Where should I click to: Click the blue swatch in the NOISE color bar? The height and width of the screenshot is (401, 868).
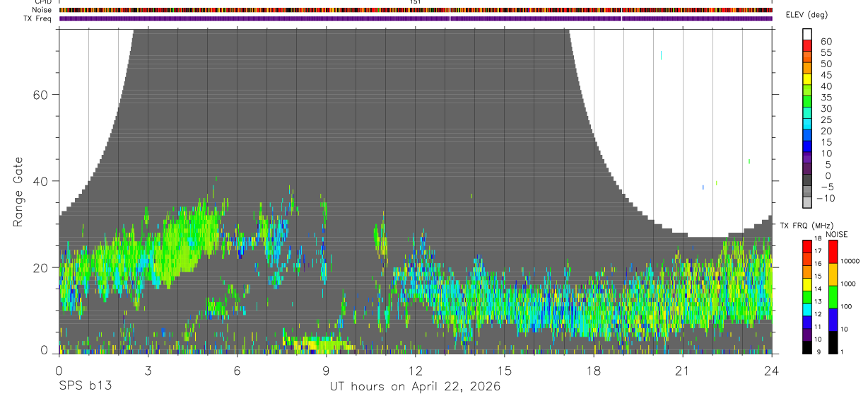pyautogui.click(x=834, y=320)
